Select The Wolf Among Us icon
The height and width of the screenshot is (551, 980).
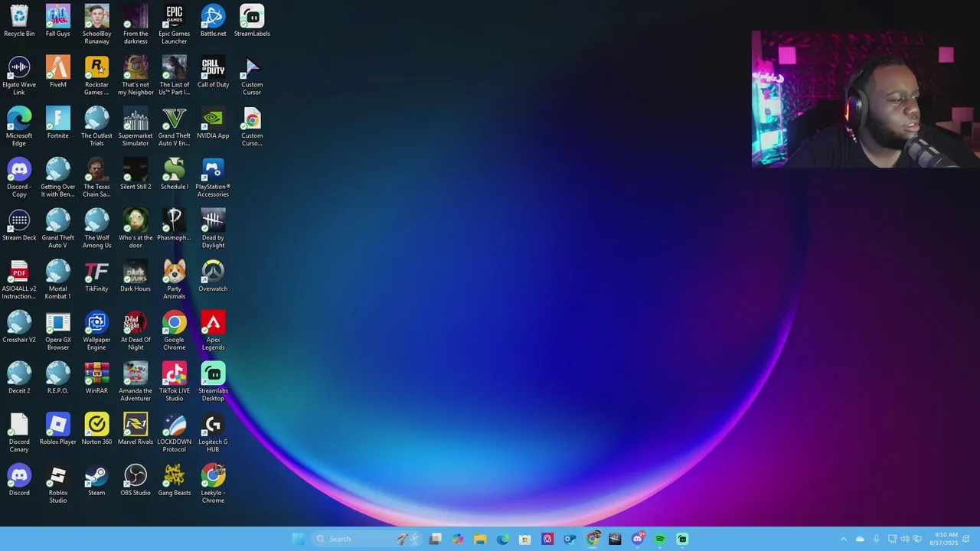click(96, 229)
